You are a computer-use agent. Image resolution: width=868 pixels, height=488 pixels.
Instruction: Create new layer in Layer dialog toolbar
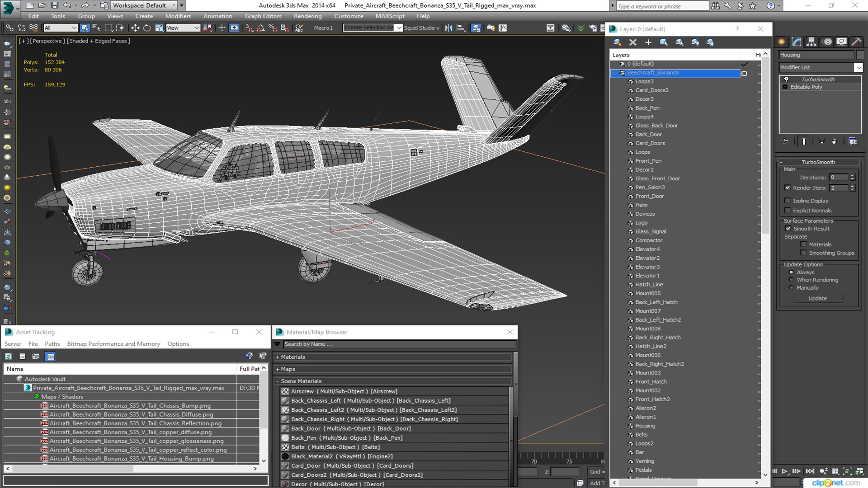(x=617, y=42)
